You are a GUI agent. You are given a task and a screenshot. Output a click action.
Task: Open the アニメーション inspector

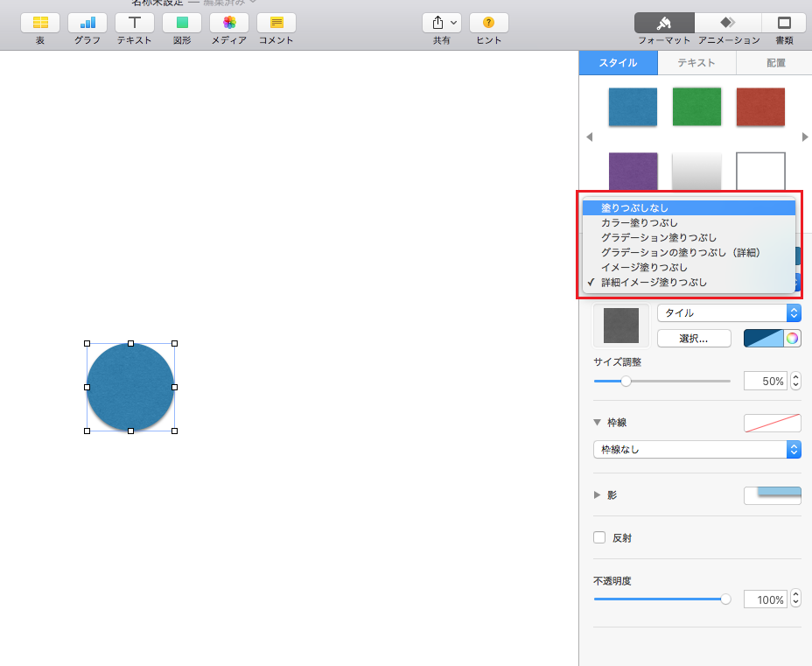pos(728,23)
